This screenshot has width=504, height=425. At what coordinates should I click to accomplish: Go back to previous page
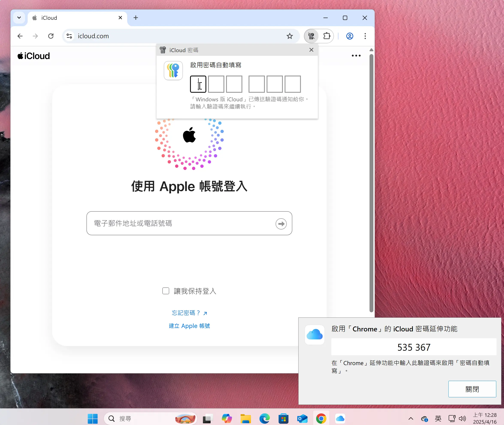(x=20, y=36)
